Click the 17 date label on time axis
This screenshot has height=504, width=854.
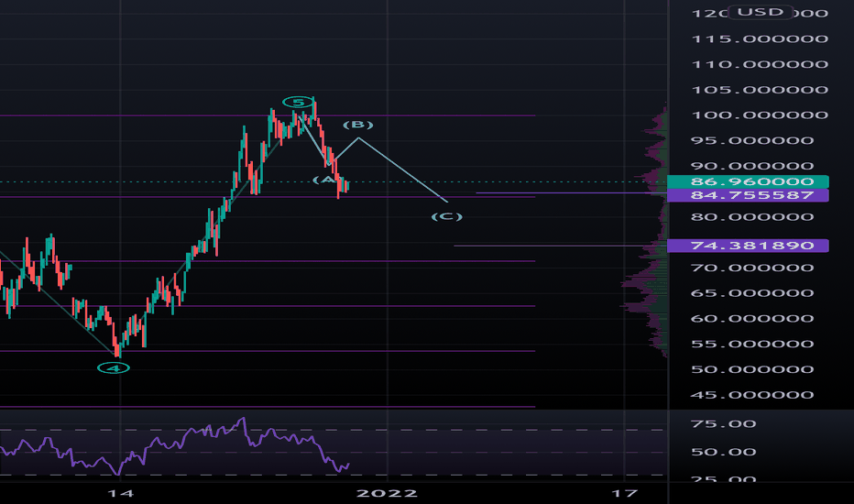pos(624,494)
